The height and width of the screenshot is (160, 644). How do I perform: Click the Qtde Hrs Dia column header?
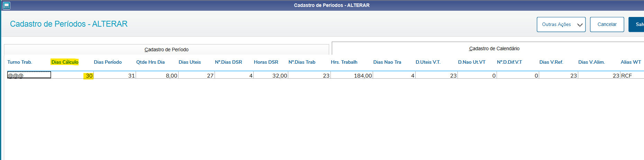point(151,62)
